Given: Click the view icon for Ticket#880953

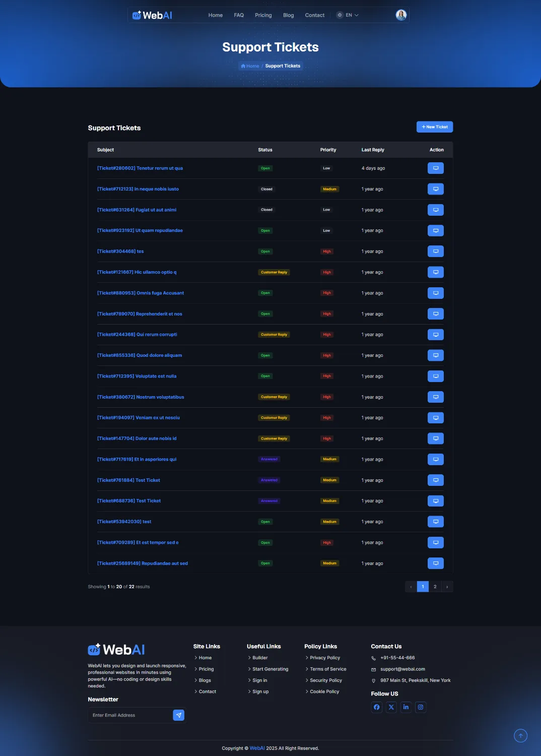Looking at the screenshot, I should click(435, 293).
